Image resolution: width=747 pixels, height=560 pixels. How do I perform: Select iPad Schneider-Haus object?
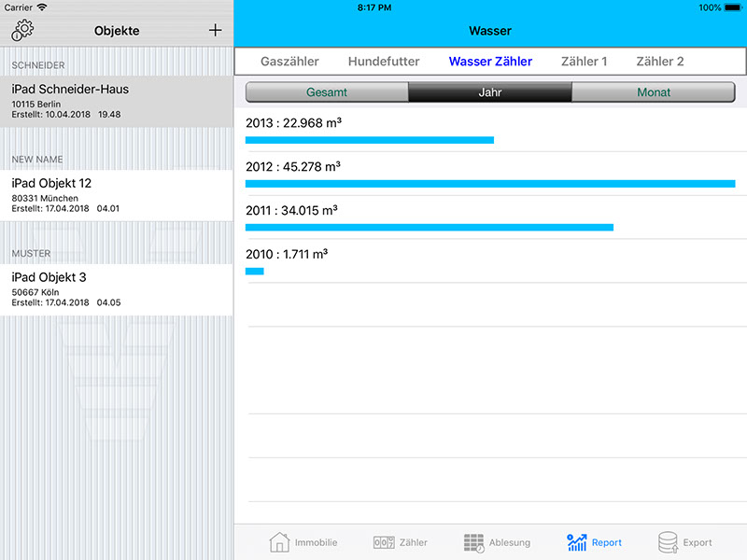[x=116, y=101]
